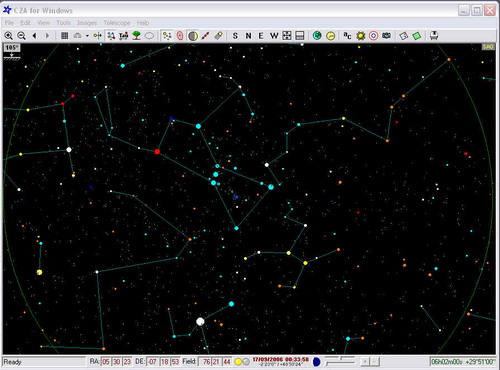Click the gray ellipse icon
The image size is (500, 370).
pos(149,36)
